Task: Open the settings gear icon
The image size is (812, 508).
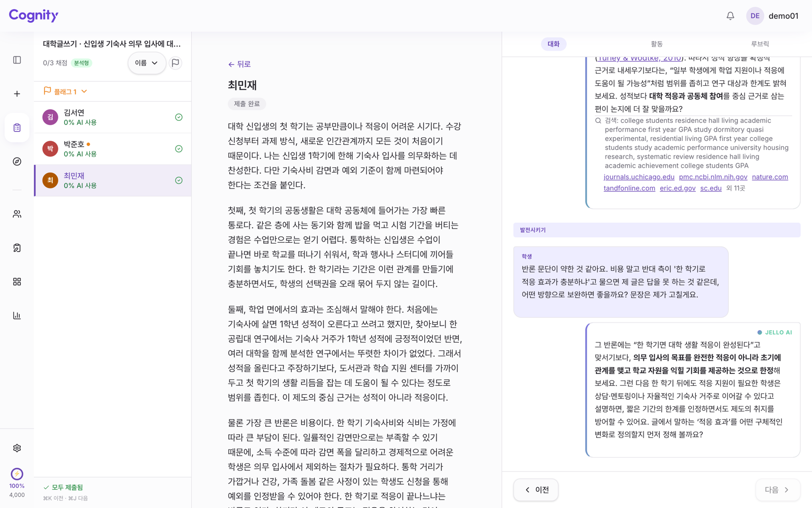Action: pos(17,448)
